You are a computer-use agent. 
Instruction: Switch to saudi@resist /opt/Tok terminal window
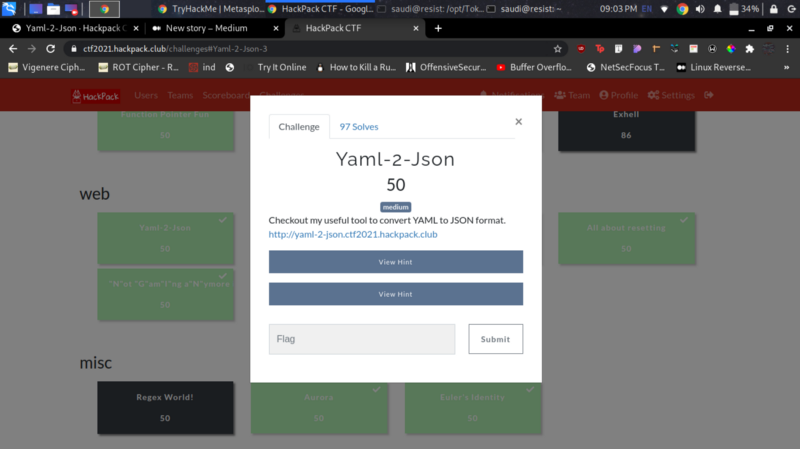(x=431, y=9)
